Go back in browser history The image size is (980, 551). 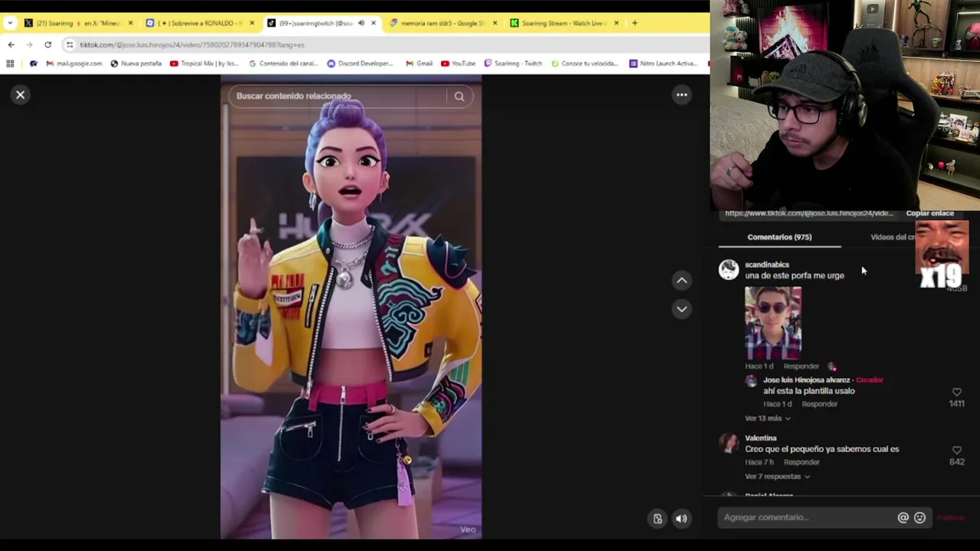[x=11, y=45]
